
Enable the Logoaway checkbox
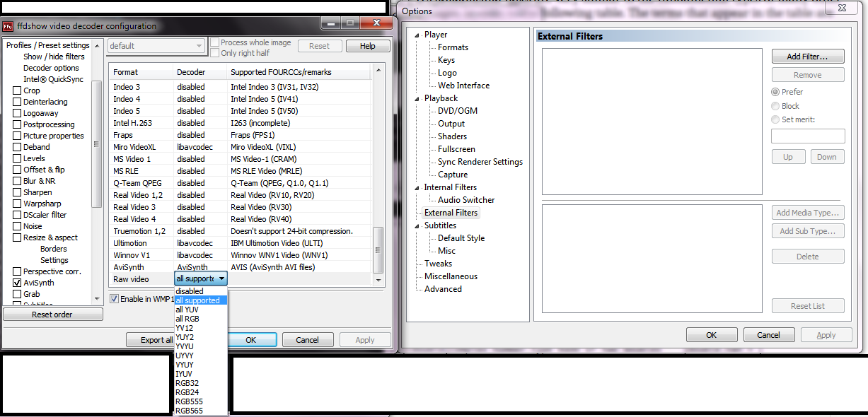[17, 113]
